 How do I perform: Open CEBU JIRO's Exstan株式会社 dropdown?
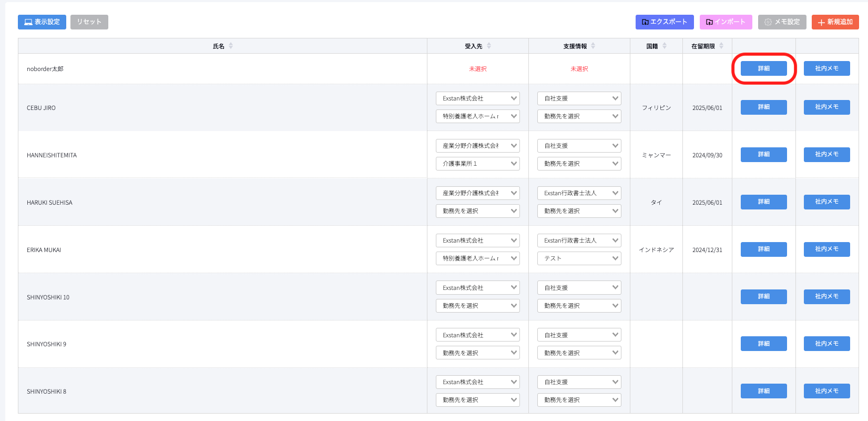[477, 98]
